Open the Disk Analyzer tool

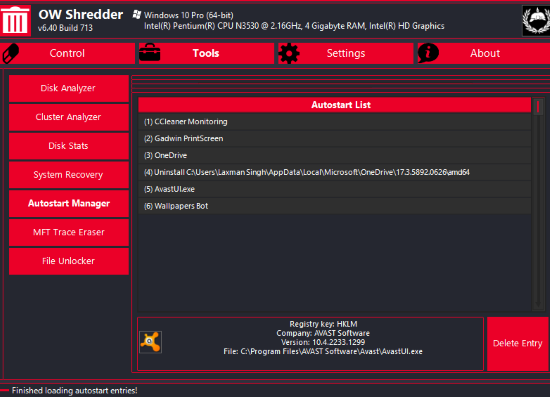pos(69,88)
